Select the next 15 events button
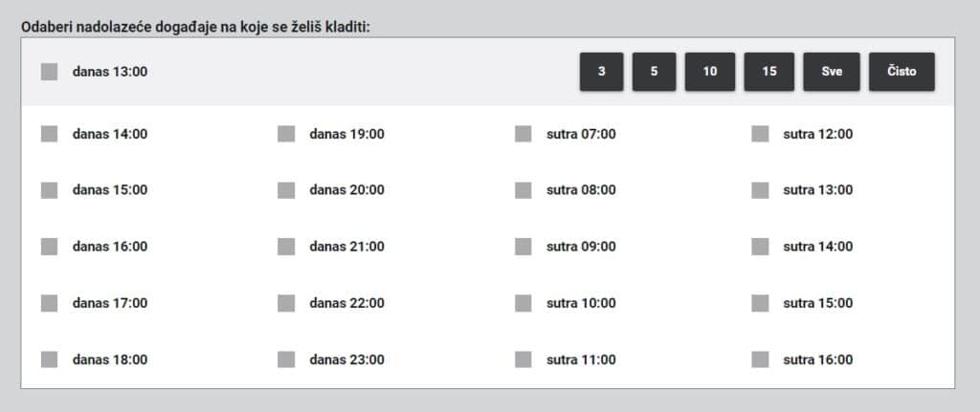 [769, 72]
